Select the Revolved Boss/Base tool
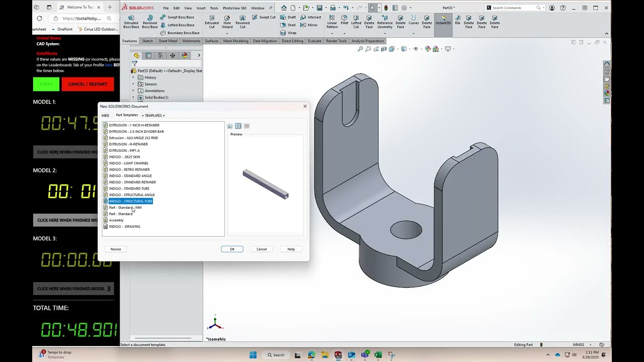 pos(150,22)
